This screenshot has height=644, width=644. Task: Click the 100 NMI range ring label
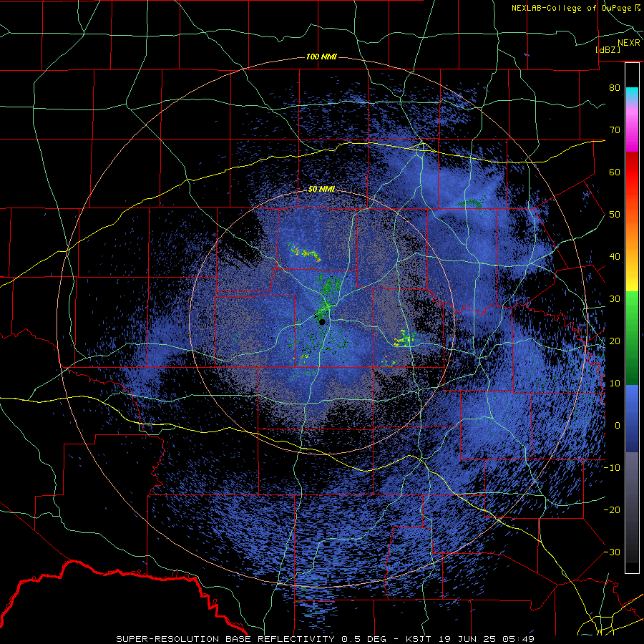[x=321, y=57]
